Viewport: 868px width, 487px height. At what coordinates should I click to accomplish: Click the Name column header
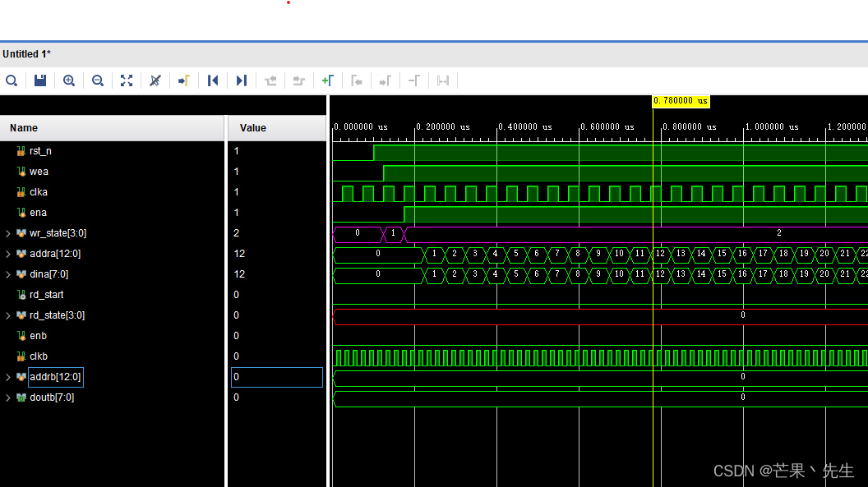point(113,127)
